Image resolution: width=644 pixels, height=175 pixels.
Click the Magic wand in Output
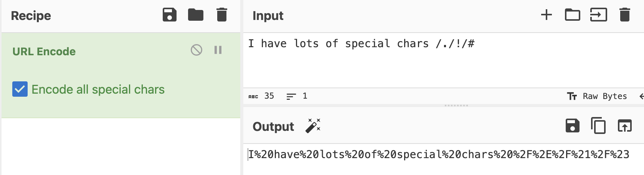pos(313,126)
